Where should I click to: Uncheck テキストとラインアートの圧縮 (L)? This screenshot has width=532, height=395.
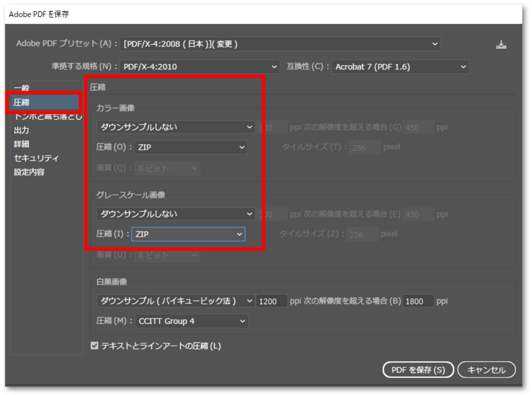pyautogui.click(x=94, y=346)
